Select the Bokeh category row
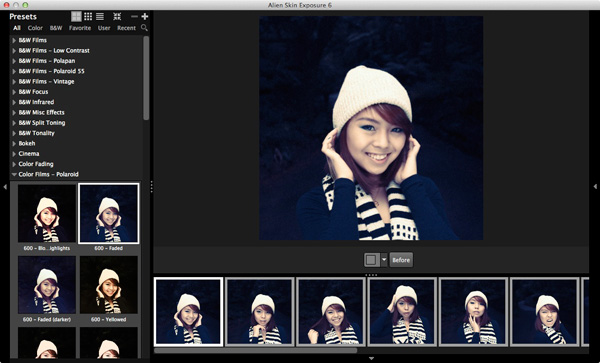Image resolution: width=600 pixels, height=363 pixels. [x=76, y=143]
